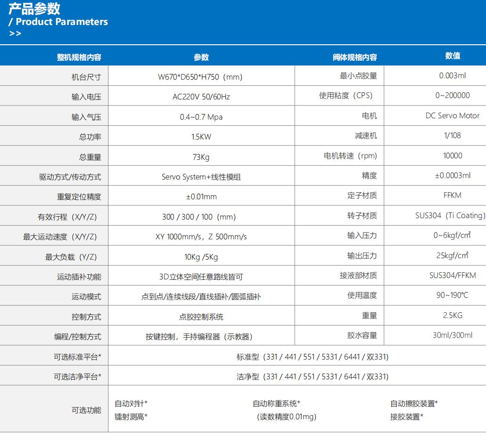Select the 300 / 300 / 100 (mm) value
This screenshot has height=448, width=486.
pyautogui.click(x=199, y=217)
